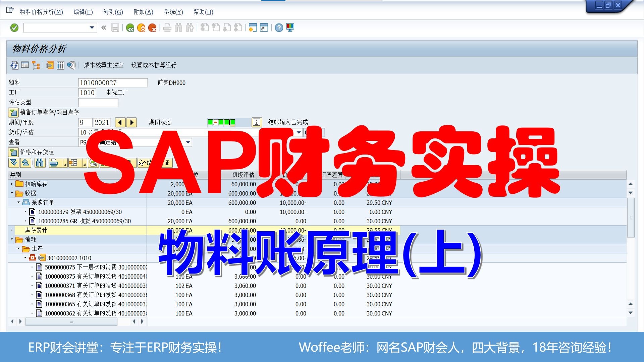
Task: Open the 转到 menu
Action: [113, 12]
